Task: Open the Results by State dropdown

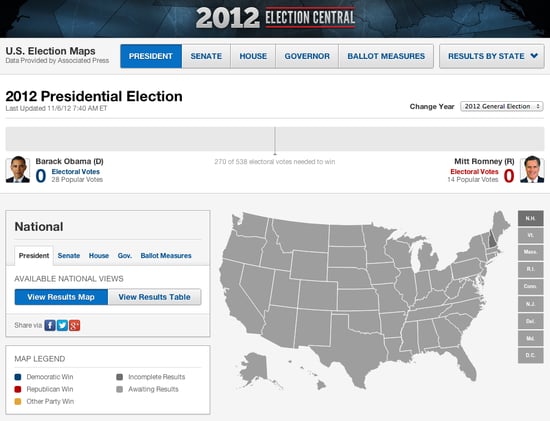Action: pos(492,56)
